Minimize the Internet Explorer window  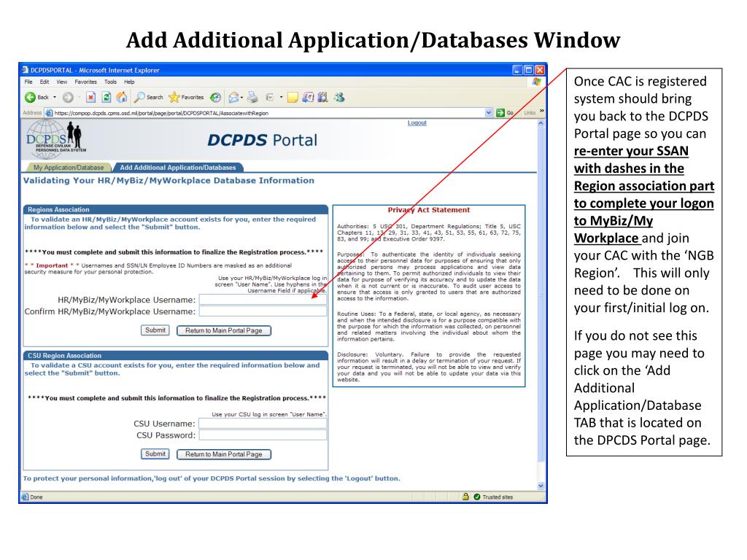517,70
